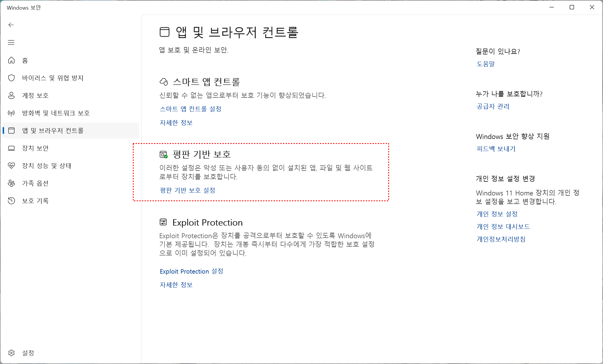
Task: Select the 바이러스 및 위협 방지 shield icon
Action: 12,78
